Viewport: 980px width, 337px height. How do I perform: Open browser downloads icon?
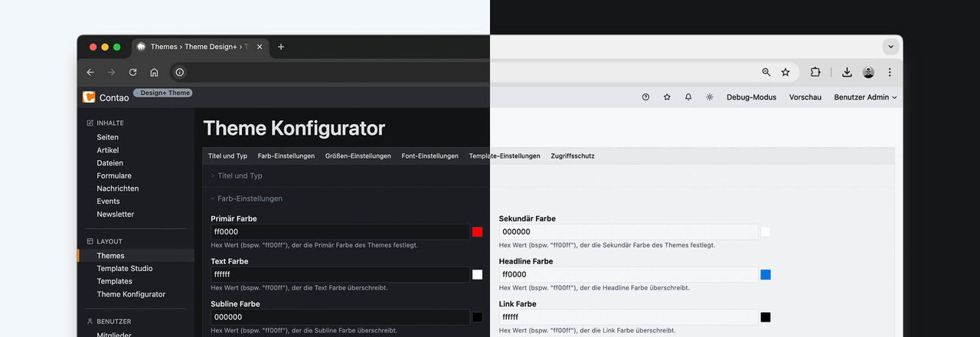pyautogui.click(x=847, y=72)
